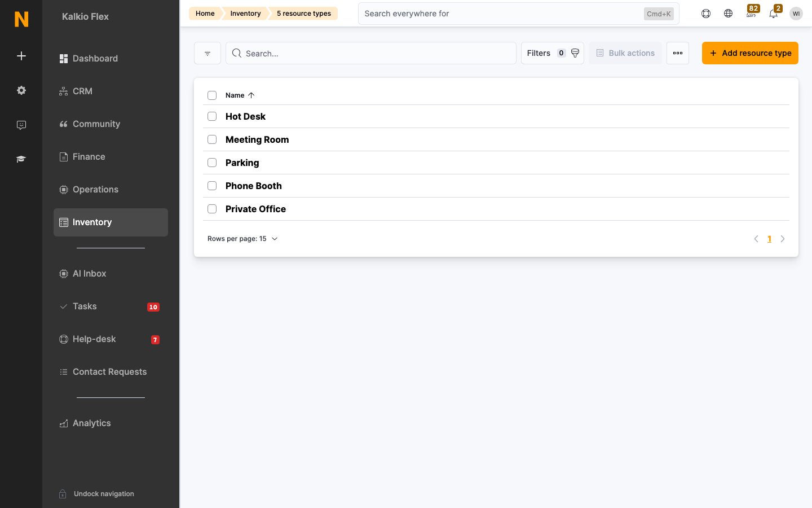Open CRM in the sidebar
The width and height of the screenshot is (812, 508).
111,91
